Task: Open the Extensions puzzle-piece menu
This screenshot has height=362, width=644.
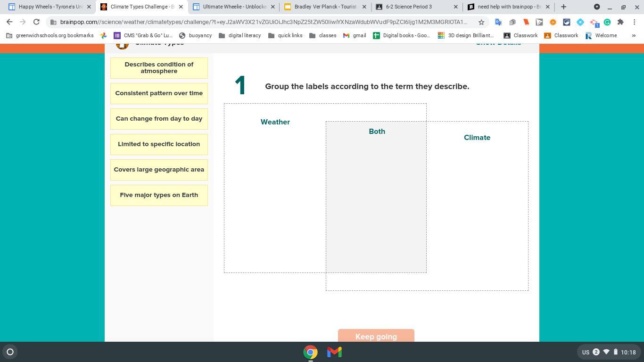Action: tap(620, 22)
